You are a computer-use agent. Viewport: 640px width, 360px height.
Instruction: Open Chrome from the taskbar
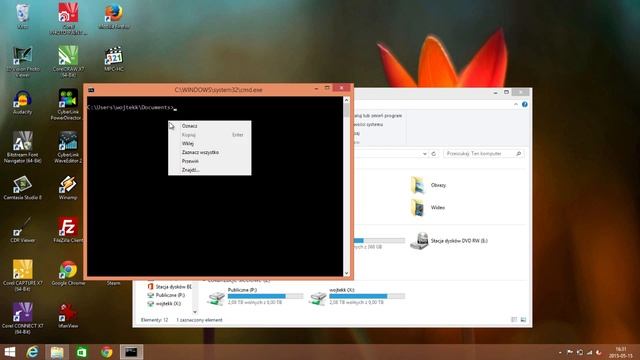coord(107,352)
